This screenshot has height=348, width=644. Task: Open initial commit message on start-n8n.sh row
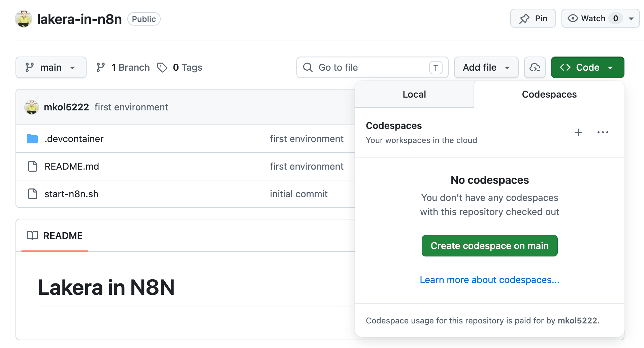pyautogui.click(x=298, y=194)
